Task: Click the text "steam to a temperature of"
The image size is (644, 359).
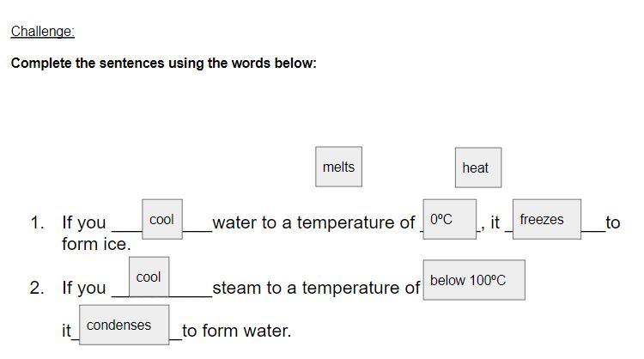Action: click(316, 289)
